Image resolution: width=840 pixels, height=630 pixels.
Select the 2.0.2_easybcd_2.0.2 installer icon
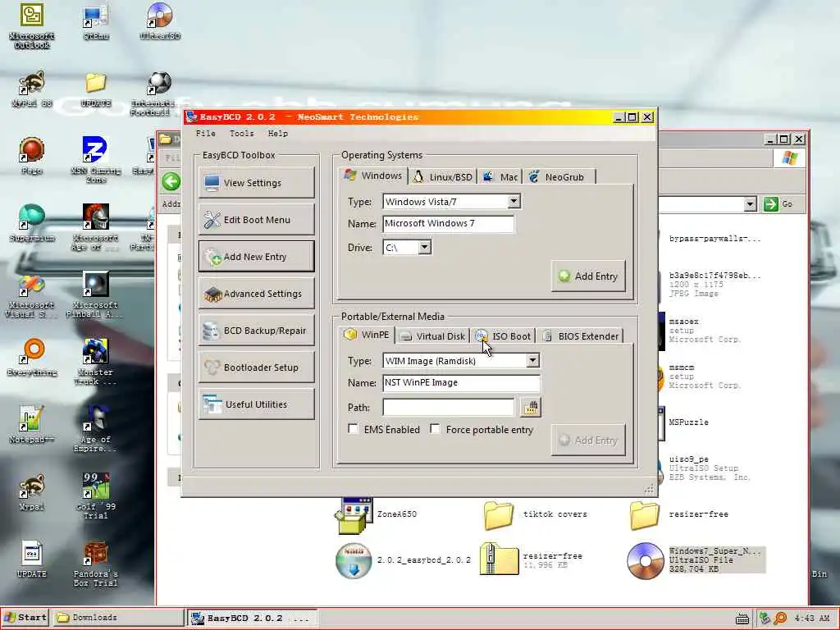pyautogui.click(x=354, y=560)
